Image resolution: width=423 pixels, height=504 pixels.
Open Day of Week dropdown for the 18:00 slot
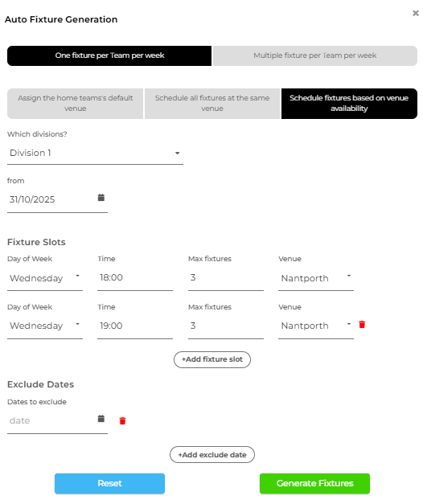pyautogui.click(x=45, y=278)
